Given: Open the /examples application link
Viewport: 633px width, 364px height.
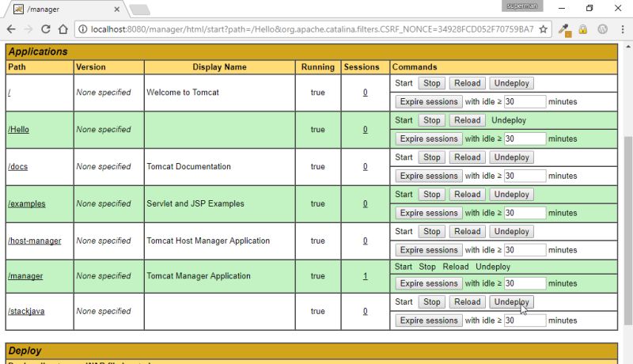Looking at the screenshot, I should coord(27,204).
